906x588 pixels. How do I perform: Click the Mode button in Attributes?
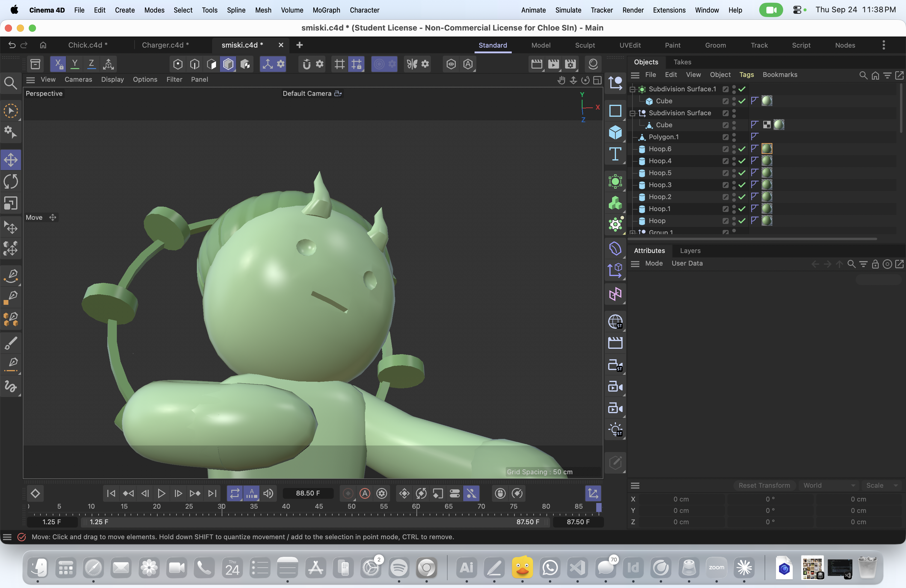pyautogui.click(x=654, y=263)
